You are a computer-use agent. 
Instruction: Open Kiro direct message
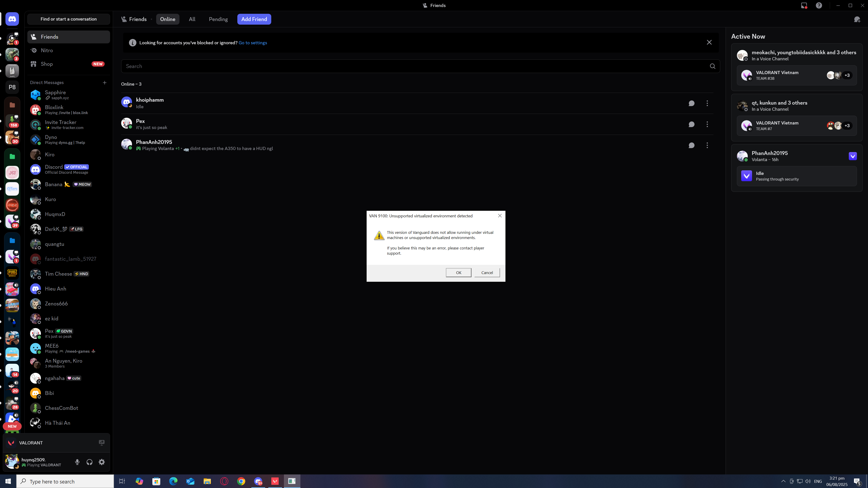(69, 155)
